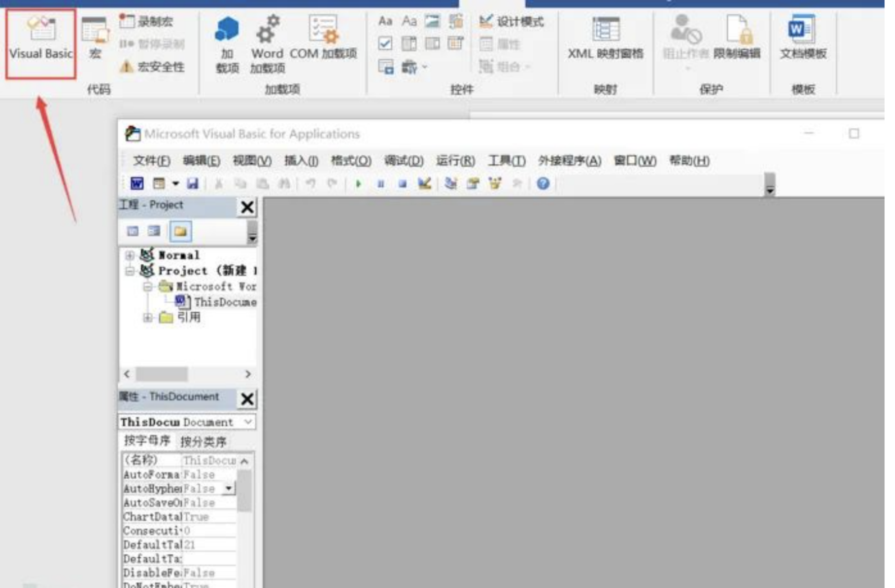The image size is (895, 588).
Task: Open Properties Window toolbar icon
Action: (473, 184)
